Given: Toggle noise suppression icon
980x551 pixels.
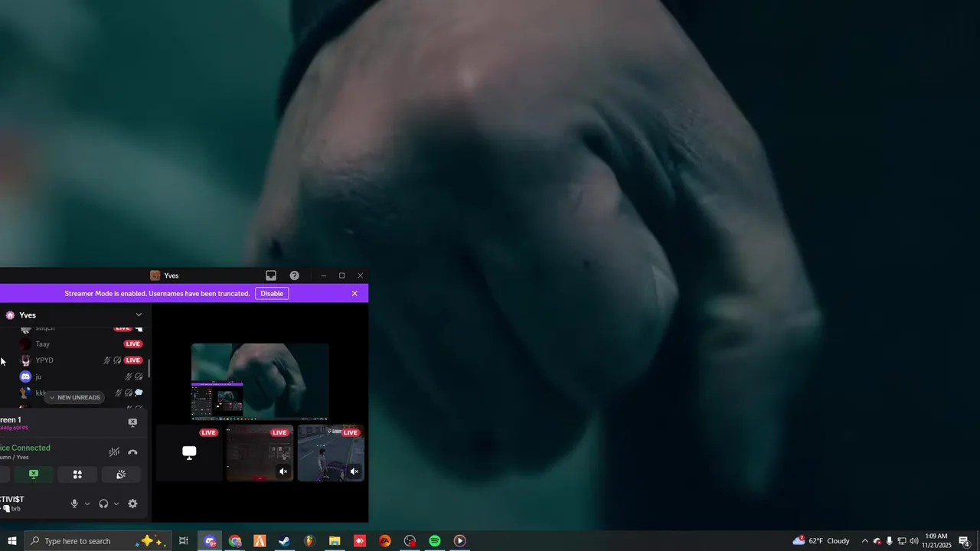Looking at the screenshot, I should 114,452.
